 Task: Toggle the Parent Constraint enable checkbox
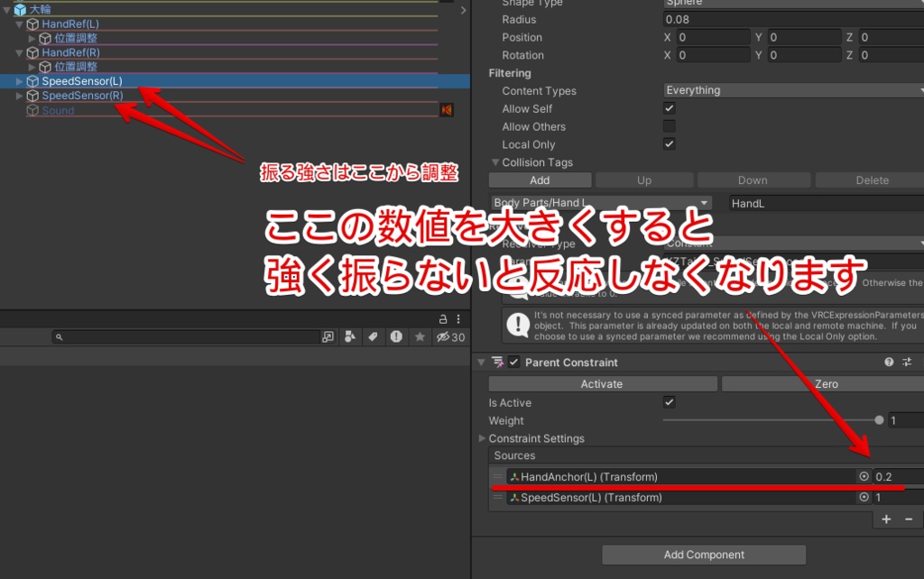(513, 363)
